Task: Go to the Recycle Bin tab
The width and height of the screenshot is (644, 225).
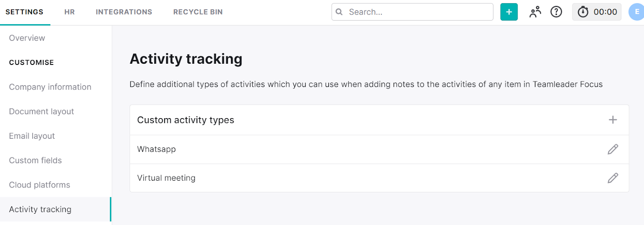Action: tap(198, 12)
